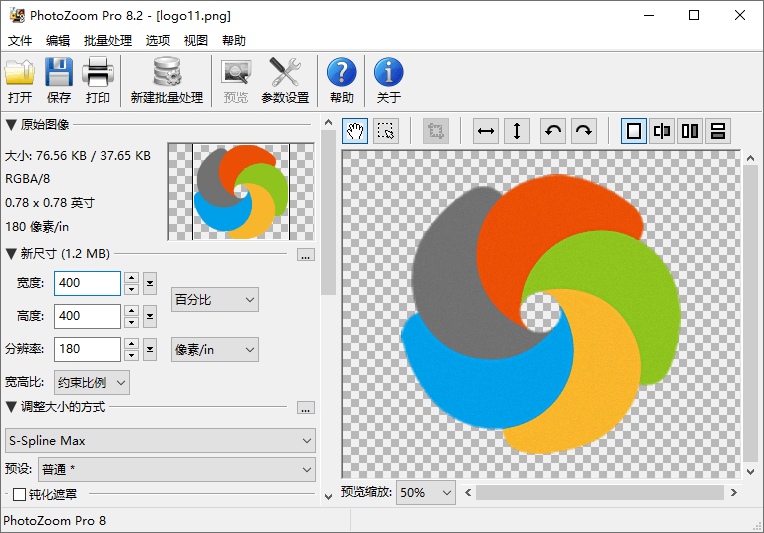Toggle the sharpening mask (钝化遮罩) checkbox
The image size is (764, 533).
coord(19,495)
